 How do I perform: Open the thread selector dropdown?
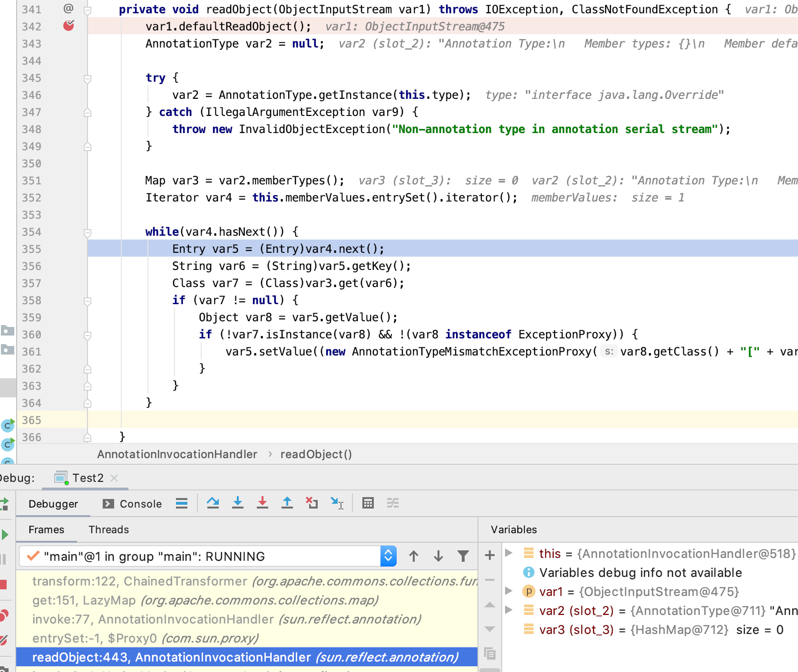point(389,556)
